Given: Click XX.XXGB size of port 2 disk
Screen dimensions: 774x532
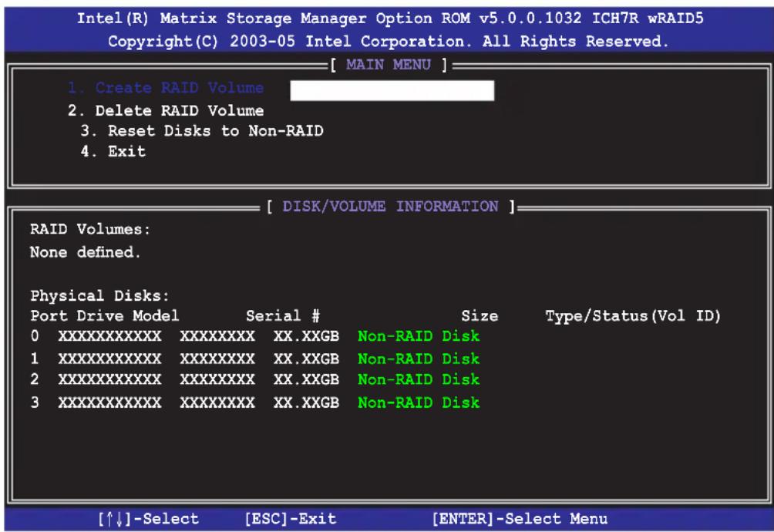Looking at the screenshot, I should (x=307, y=379).
